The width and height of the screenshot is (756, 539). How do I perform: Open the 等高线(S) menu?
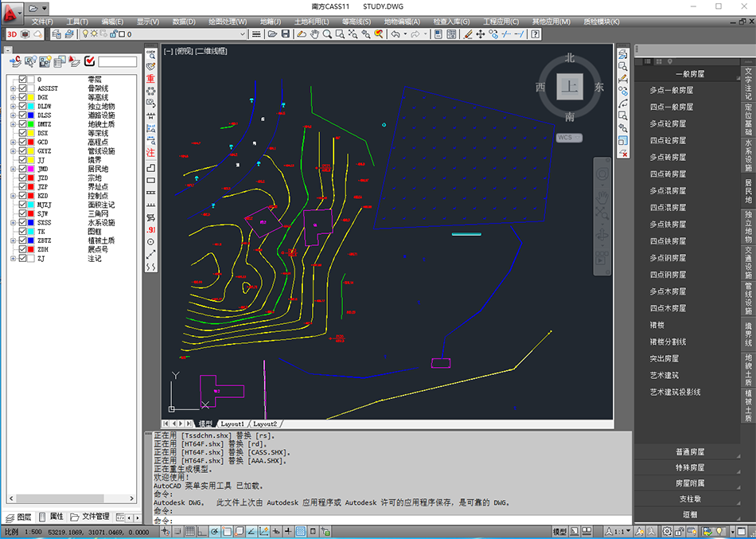coord(357,21)
